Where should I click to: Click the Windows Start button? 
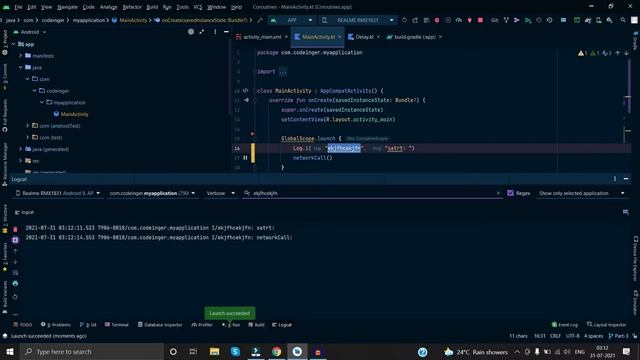click(9, 351)
